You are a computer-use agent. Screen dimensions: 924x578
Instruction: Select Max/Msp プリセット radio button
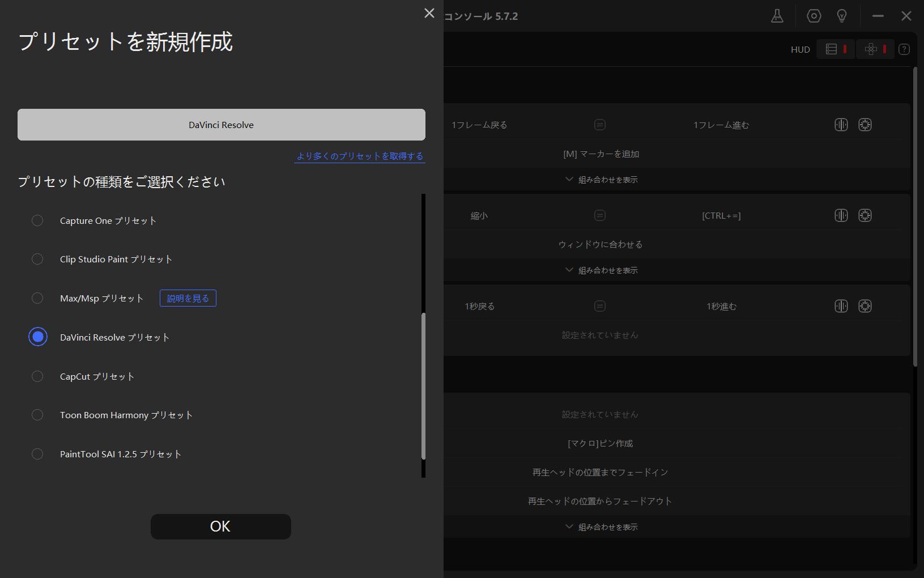pos(37,298)
